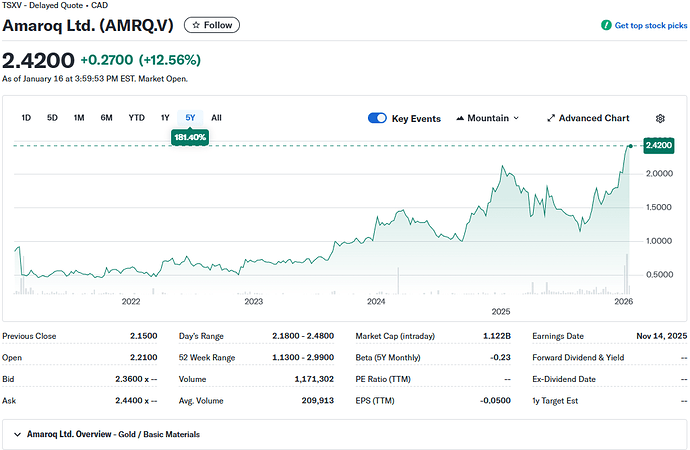This screenshot has height=450, width=690.
Task: Expand the Amaroq Ltd. Overview section
Action: [x=17, y=434]
